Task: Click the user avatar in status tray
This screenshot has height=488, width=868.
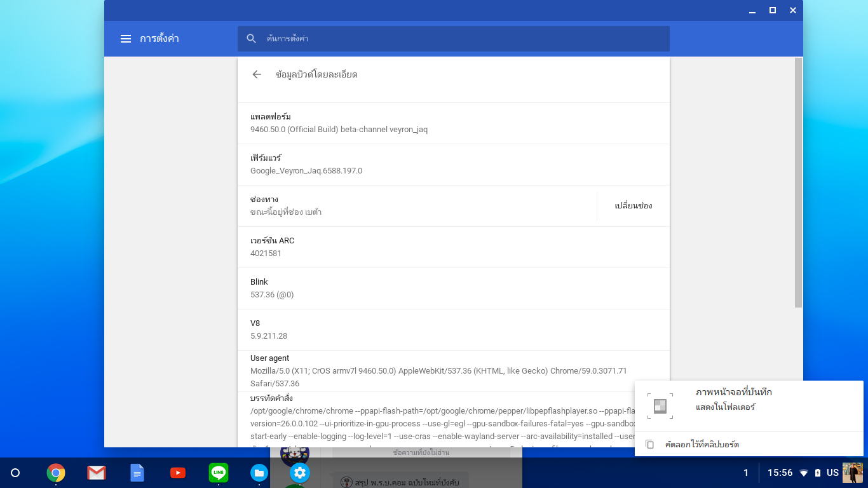Action: click(853, 473)
